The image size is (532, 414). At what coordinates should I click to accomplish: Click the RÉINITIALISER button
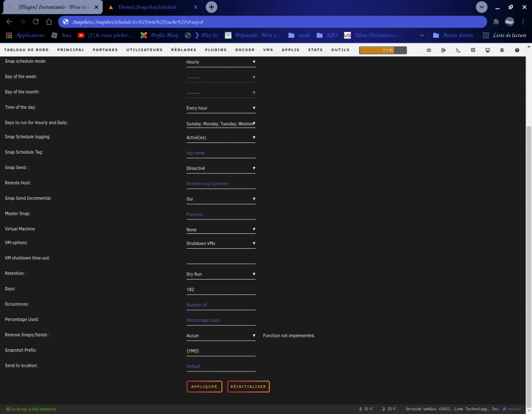point(248,386)
